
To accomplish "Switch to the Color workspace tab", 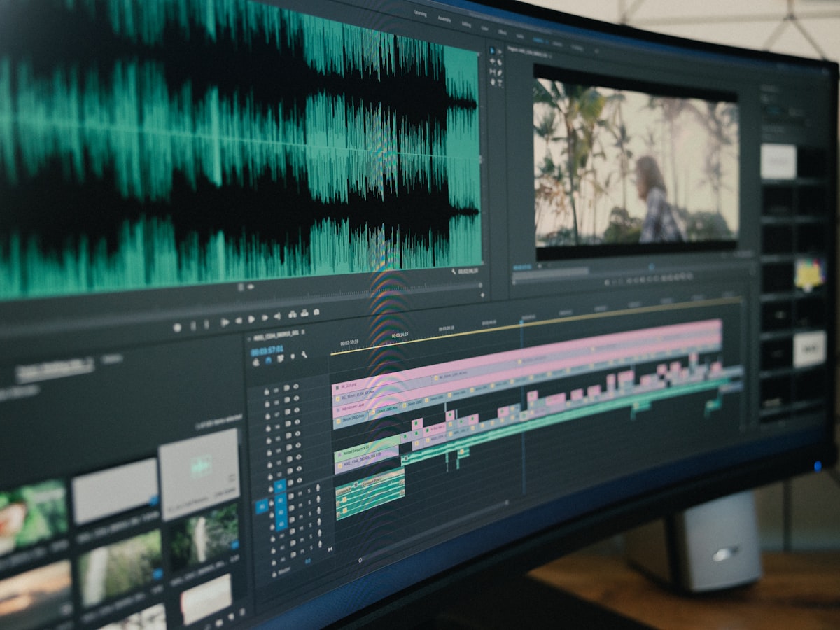I will tap(485, 29).
